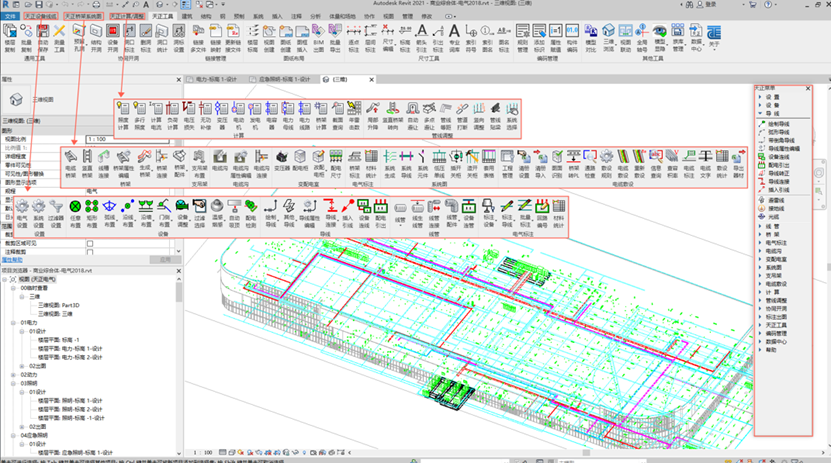Toggle the 注释裁剪 checkbox
Screen dimensions: 831x463
tap(90, 252)
